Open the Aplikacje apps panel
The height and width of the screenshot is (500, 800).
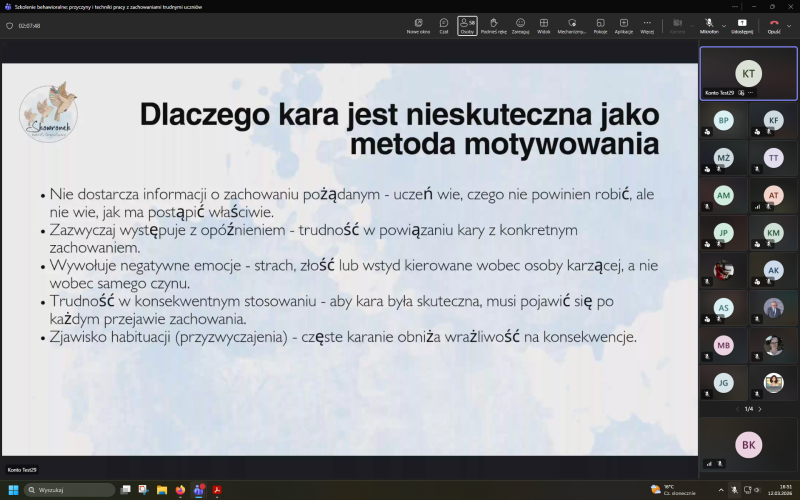(x=624, y=25)
